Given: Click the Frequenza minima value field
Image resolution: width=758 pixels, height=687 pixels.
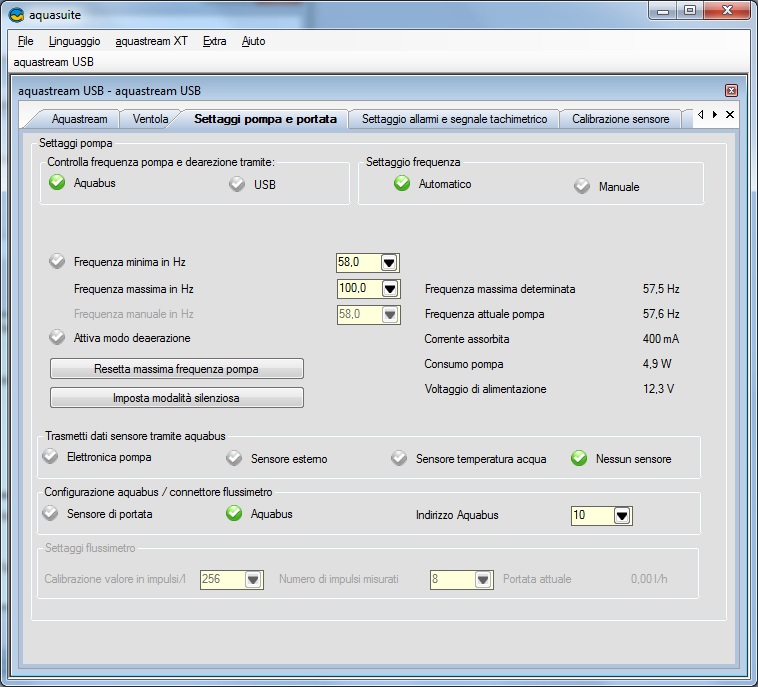Looking at the screenshot, I should (x=357, y=263).
